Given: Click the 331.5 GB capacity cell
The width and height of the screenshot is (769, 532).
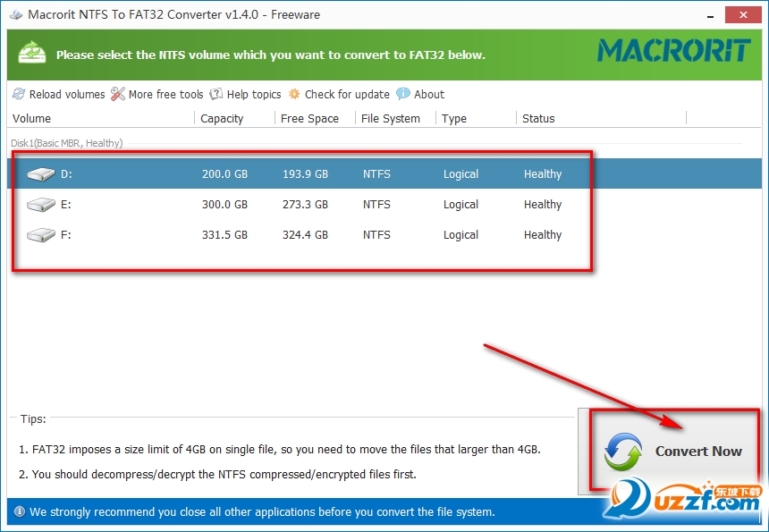Looking at the screenshot, I should point(224,235).
